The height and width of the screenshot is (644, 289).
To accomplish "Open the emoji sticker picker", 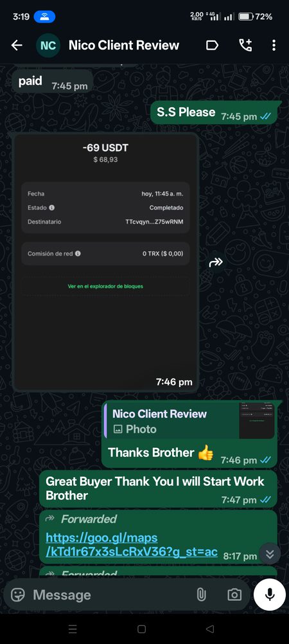I will (17, 595).
